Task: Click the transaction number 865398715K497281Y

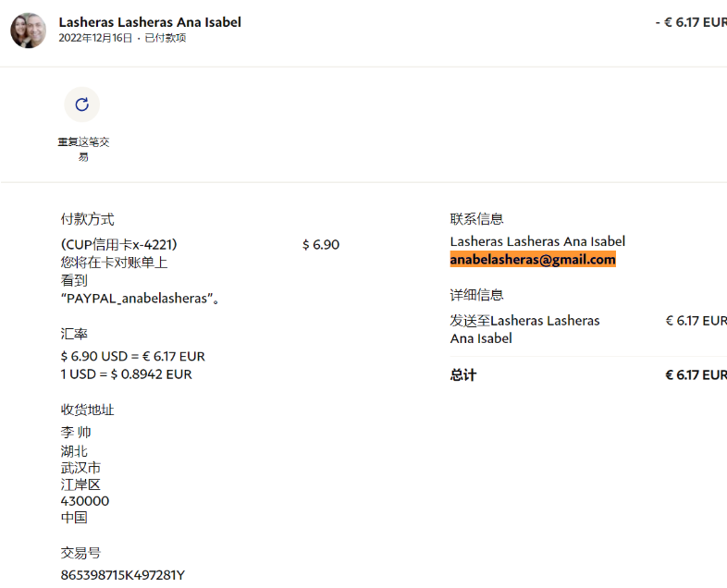Action: [x=123, y=575]
